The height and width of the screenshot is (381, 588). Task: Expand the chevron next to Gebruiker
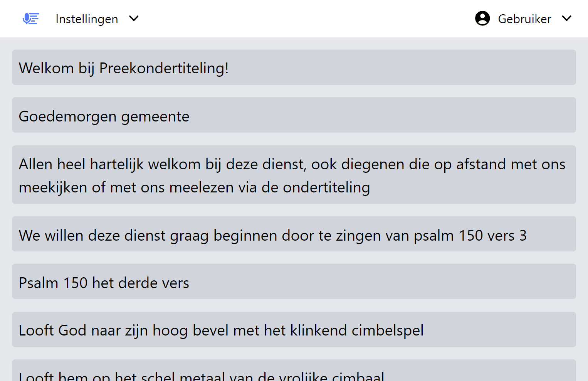566,19
